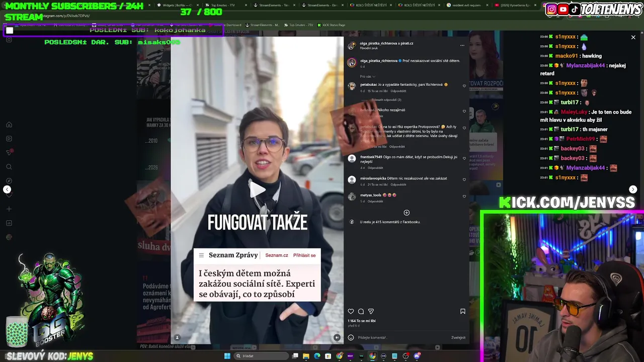Go to previous post arrow
The image size is (644, 362).
point(7,190)
